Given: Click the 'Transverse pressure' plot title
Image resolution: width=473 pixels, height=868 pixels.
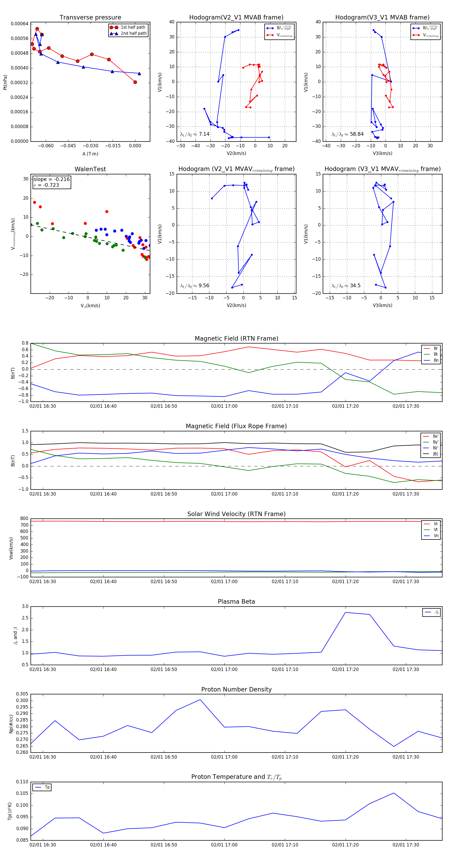Looking at the screenshot, I should (90, 18).
